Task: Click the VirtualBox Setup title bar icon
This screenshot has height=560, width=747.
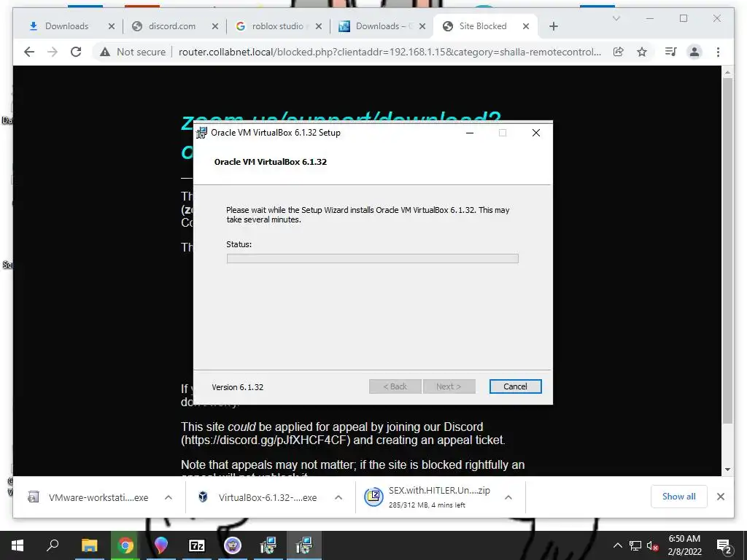Action: pyautogui.click(x=202, y=133)
